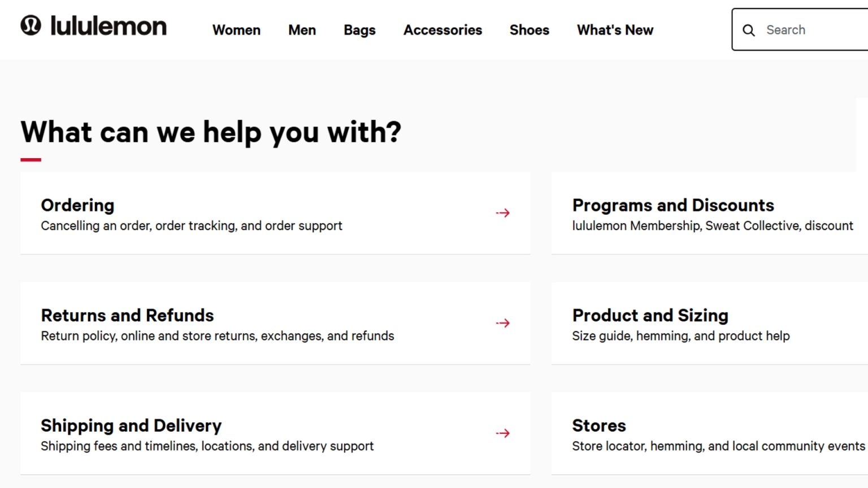Image resolution: width=868 pixels, height=488 pixels.
Task: Select Bags in the navigation bar
Action: [x=359, y=30]
